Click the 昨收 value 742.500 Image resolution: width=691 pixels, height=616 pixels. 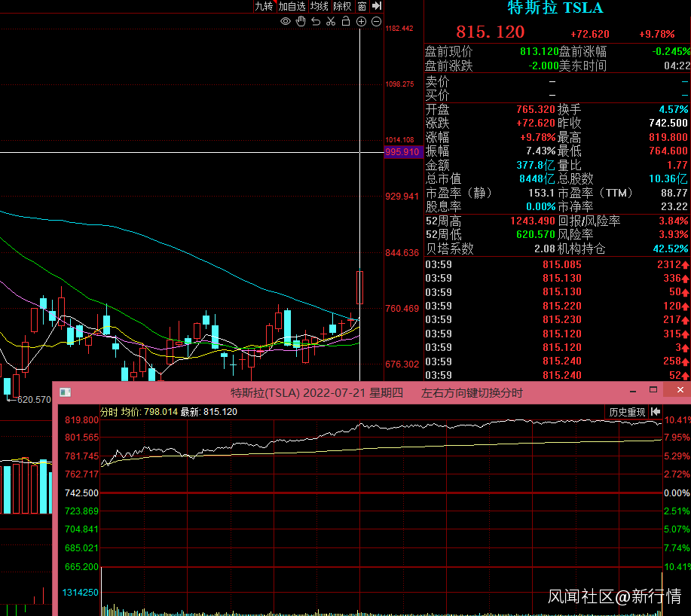668,123
